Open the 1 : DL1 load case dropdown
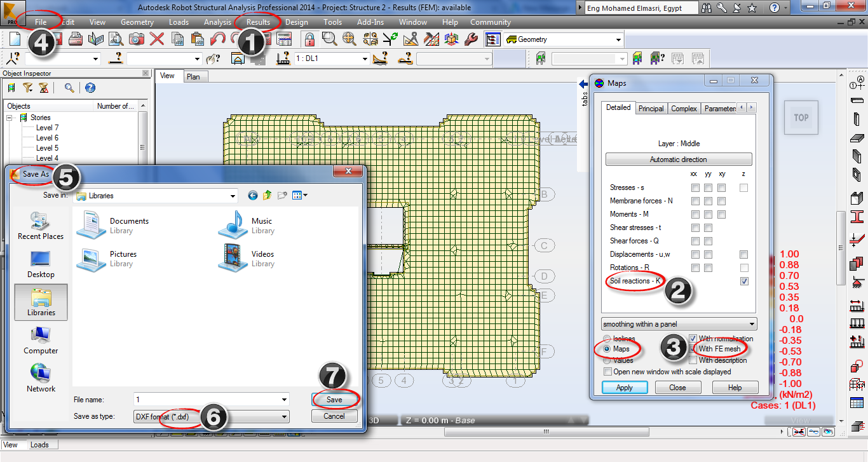Image resolution: width=868 pixels, height=462 pixels. tap(365, 58)
